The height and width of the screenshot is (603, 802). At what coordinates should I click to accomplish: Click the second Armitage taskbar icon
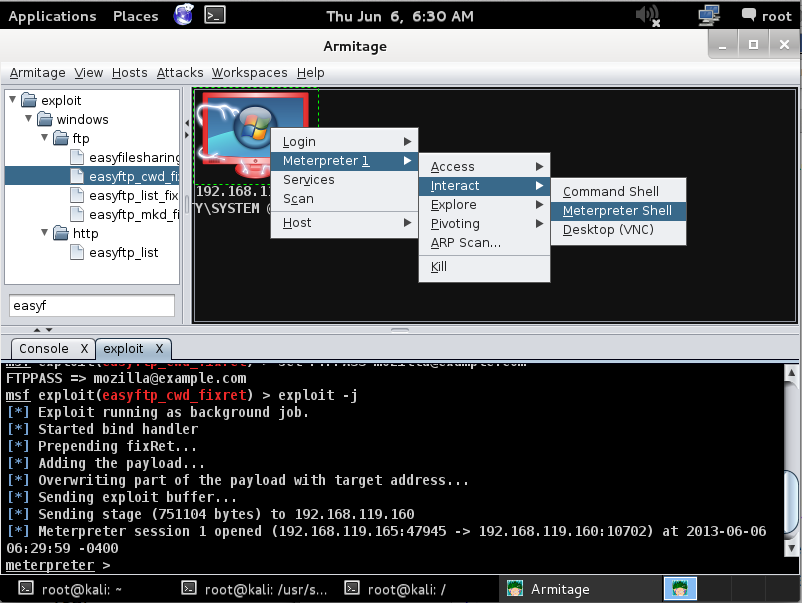click(x=680, y=589)
